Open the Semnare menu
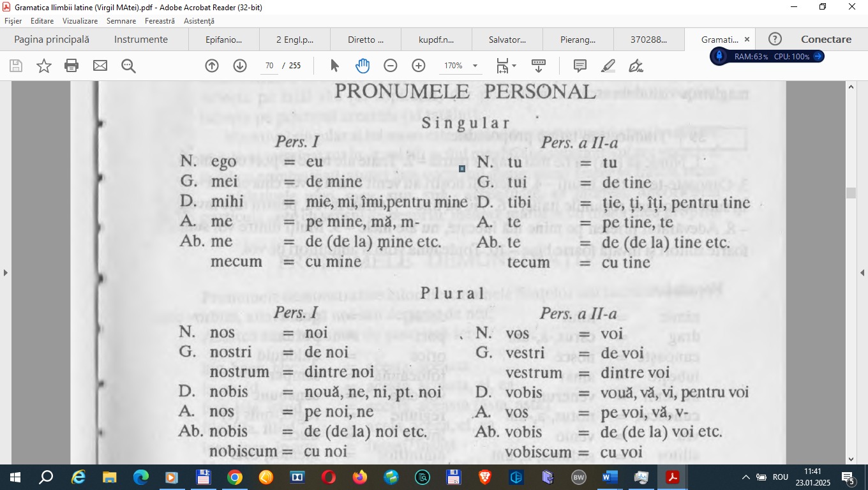This screenshot has height=490, width=868. pos(121,21)
